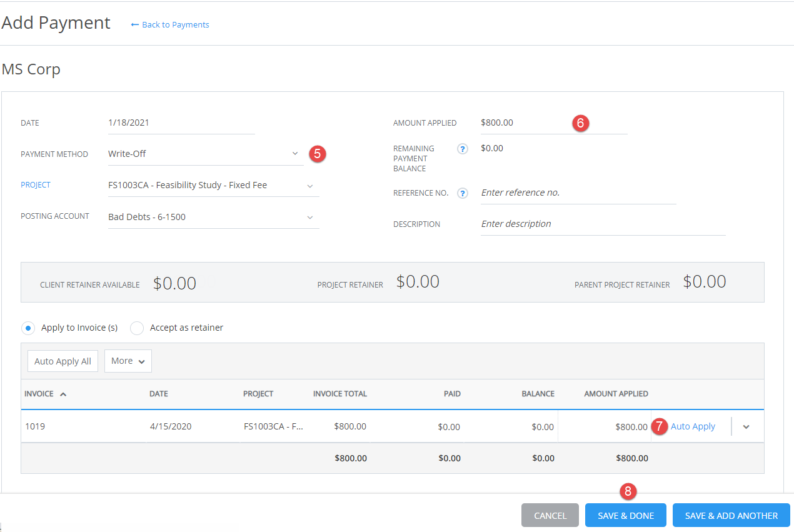The image size is (794, 532).
Task: Select the Apply to Invoice(s) option
Action: 28,328
